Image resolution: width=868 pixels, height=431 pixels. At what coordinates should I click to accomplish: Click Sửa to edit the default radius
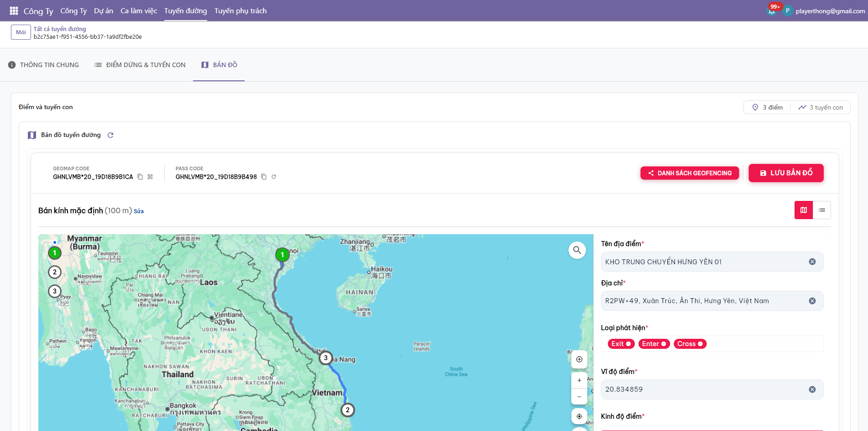139,211
